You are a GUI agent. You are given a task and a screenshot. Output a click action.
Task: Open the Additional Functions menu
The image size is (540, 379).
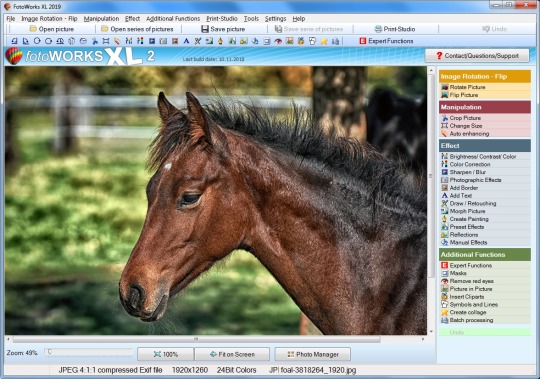click(173, 19)
